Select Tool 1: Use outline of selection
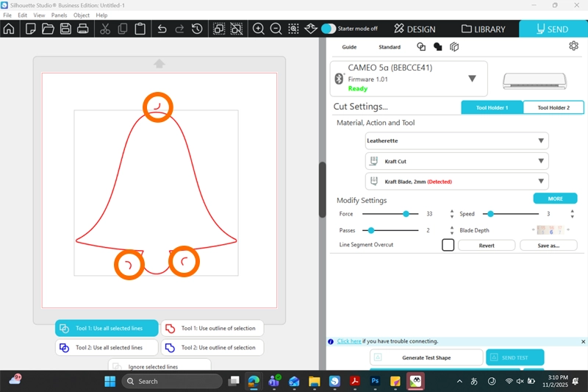 point(212,328)
